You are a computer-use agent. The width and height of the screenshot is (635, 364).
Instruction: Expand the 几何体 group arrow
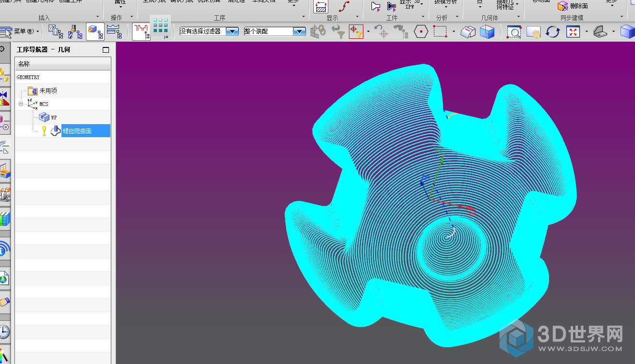(x=519, y=17)
